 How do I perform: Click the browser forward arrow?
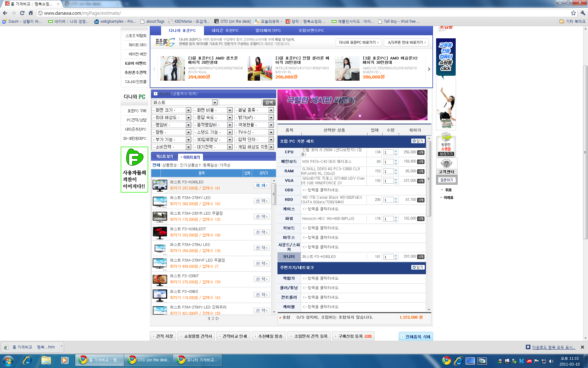coord(13,13)
